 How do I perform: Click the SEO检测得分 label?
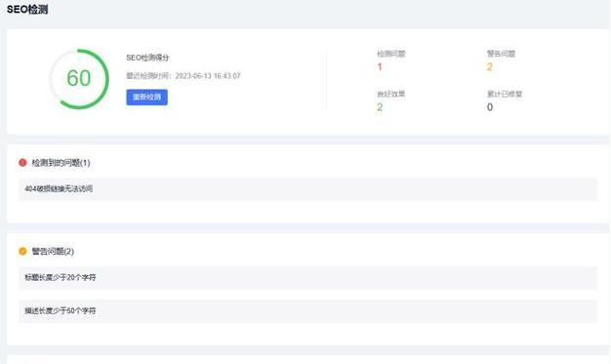[147, 58]
